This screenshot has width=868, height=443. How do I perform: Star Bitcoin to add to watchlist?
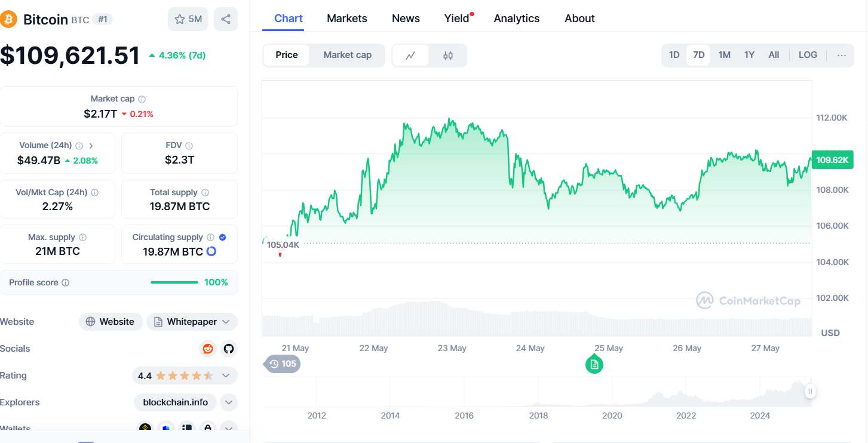click(188, 19)
